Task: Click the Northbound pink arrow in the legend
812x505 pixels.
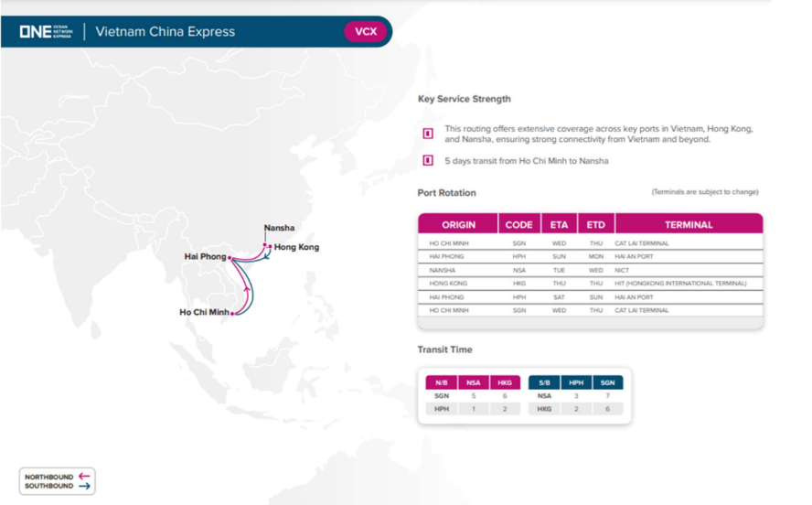Action: 84,476
